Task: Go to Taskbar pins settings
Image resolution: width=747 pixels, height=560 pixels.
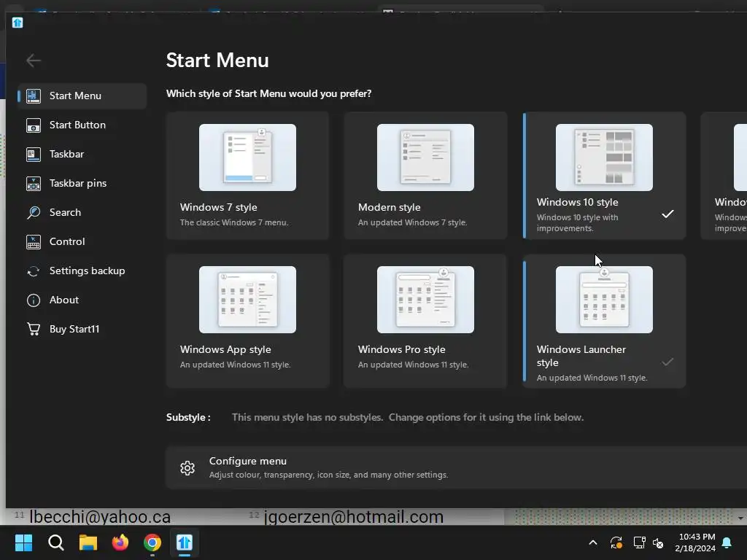Action: (x=82, y=183)
